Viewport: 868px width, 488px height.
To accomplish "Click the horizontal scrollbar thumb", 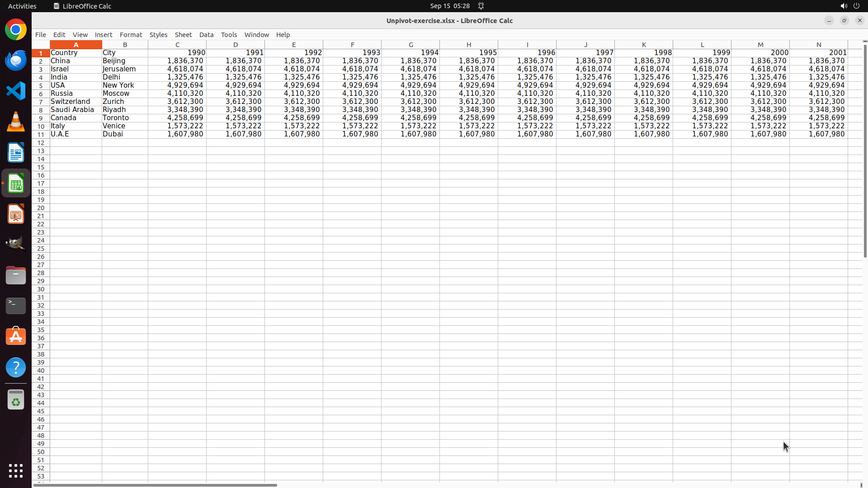I will click(155, 485).
